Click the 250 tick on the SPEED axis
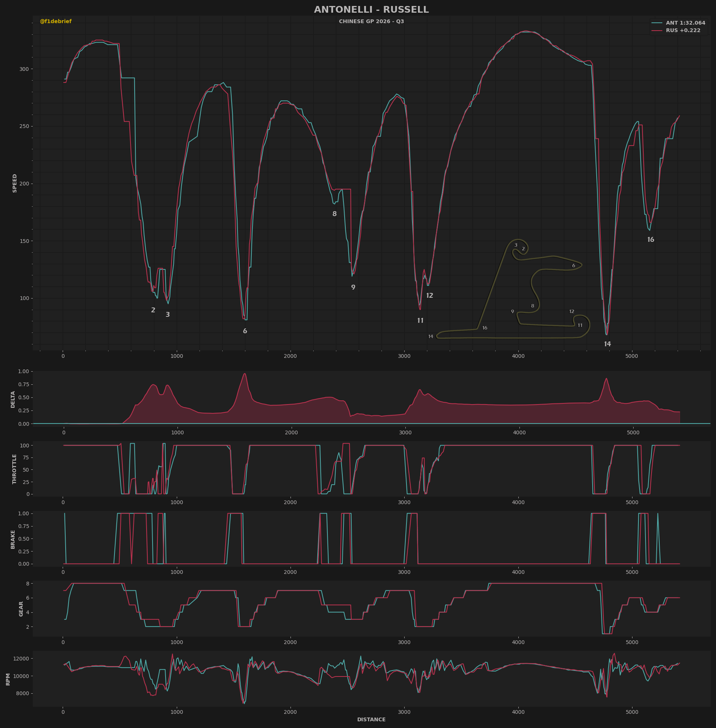Image resolution: width=716 pixels, height=728 pixels. coord(24,126)
